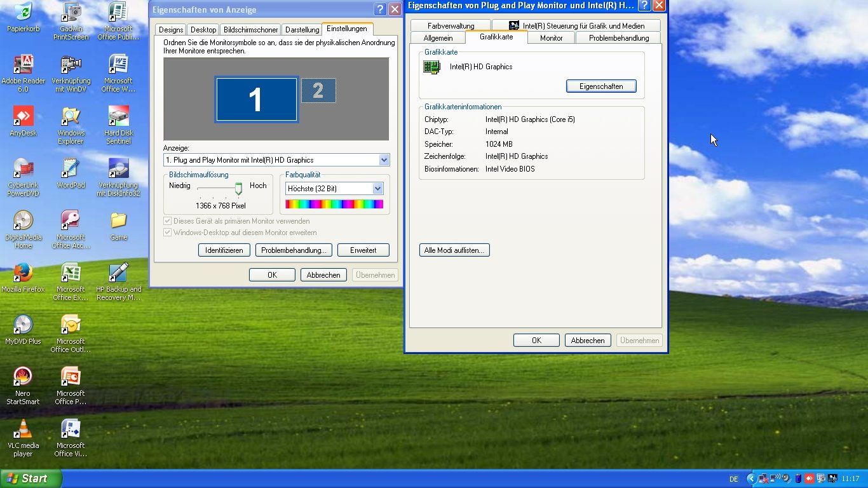Click the help button in Anzeige dialog
Screen dimensions: 868x488
point(380,9)
